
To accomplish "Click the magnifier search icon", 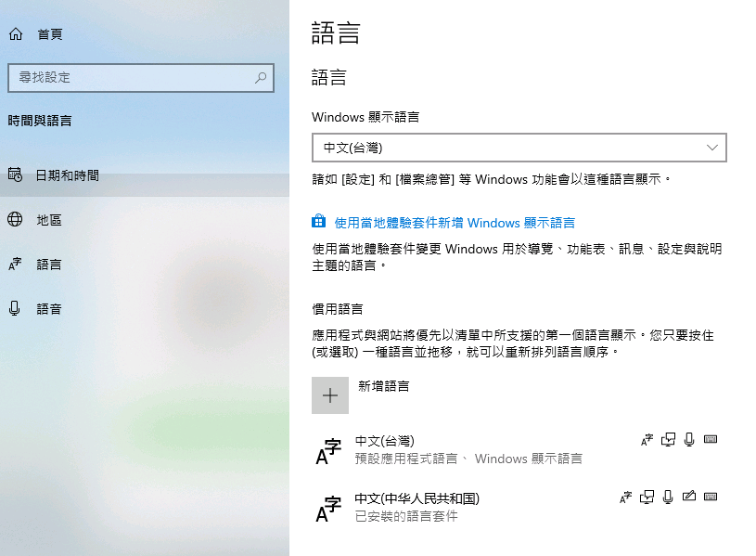I will click(261, 77).
